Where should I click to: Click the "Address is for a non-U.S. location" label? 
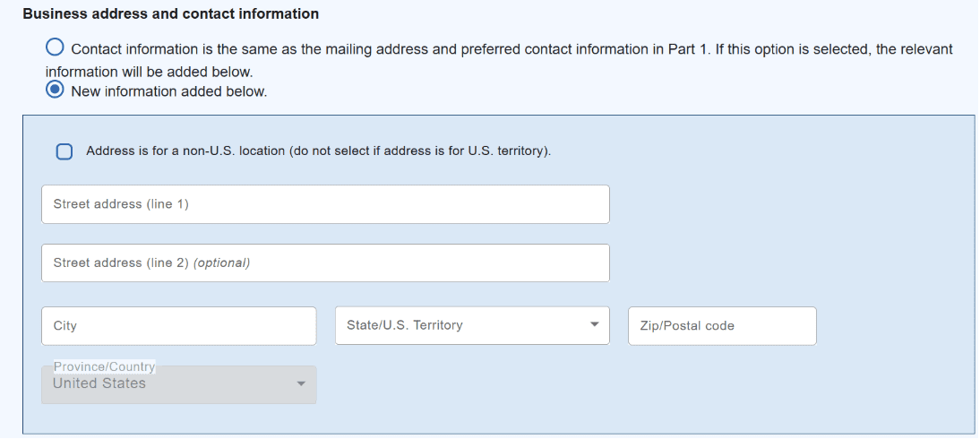(318, 151)
